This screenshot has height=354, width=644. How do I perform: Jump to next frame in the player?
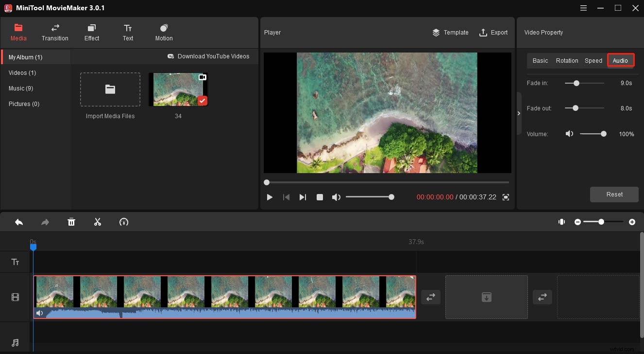point(303,197)
